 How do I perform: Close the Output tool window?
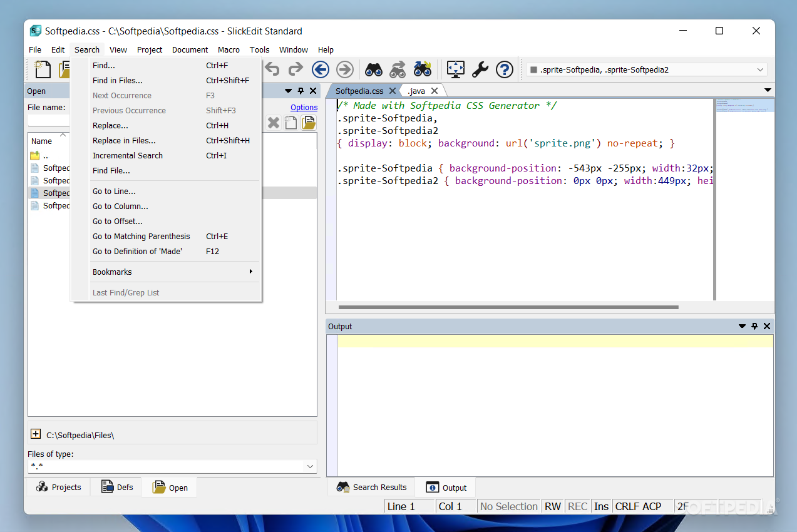pyautogui.click(x=767, y=326)
